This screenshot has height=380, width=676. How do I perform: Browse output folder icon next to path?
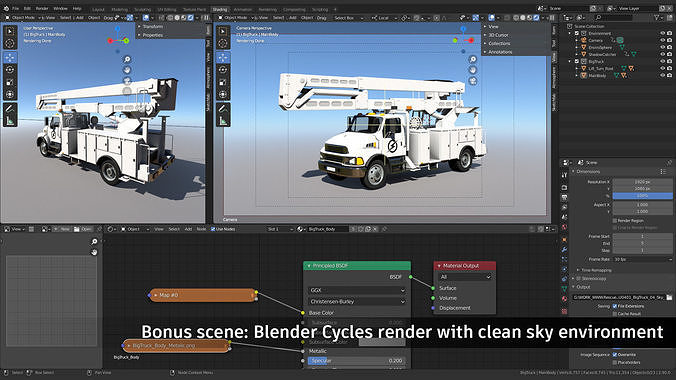[x=669, y=297]
